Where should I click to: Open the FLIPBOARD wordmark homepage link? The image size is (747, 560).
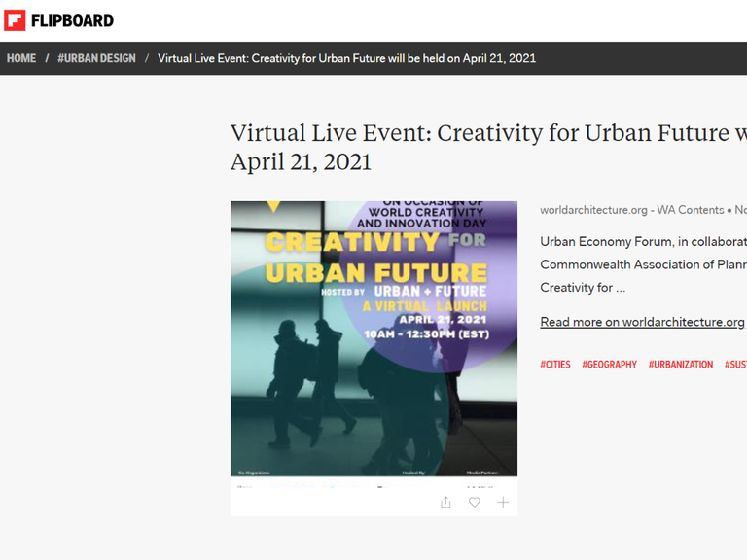72,20
